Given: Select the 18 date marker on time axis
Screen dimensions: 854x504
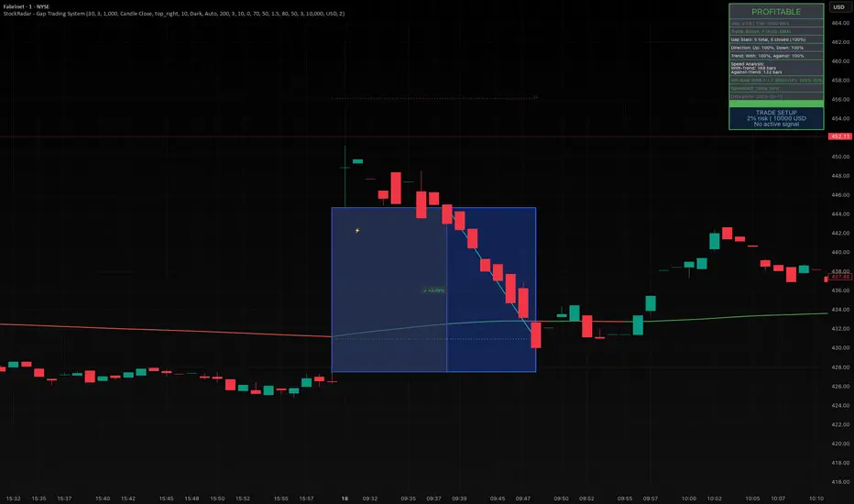Looking at the screenshot, I should point(345,499).
